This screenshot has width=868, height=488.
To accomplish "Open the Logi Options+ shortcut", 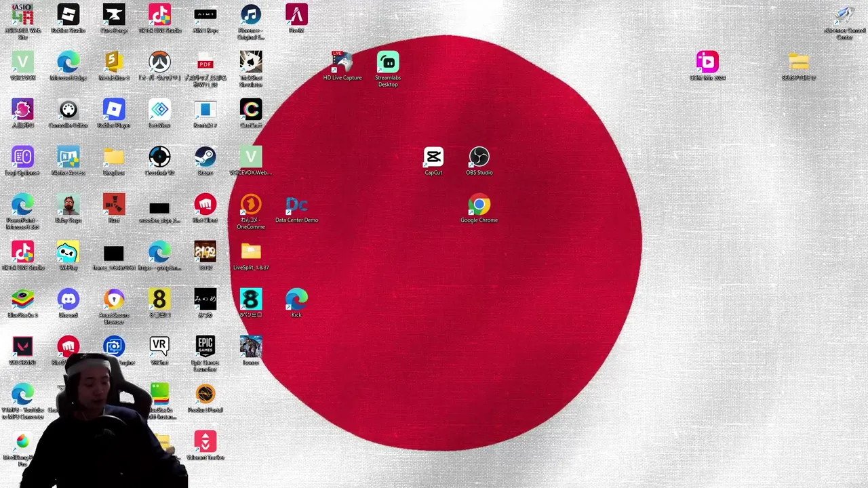I will [22, 157].
